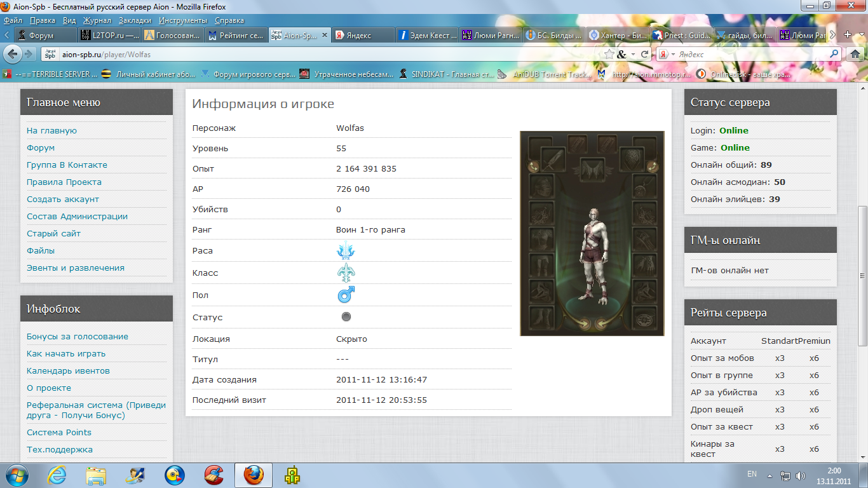Open the Тех.поддержка link
This screenshot has height=488, width=868.
point(60,449)
